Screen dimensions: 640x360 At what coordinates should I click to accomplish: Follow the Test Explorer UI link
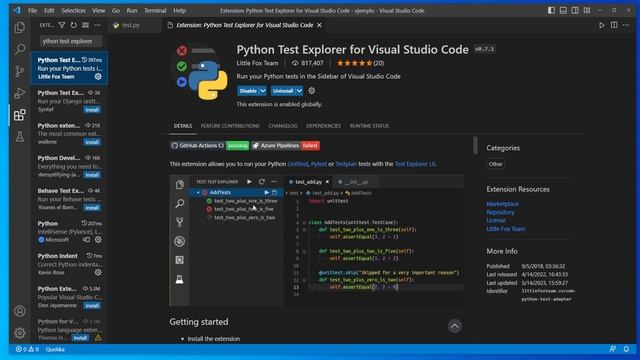(x=415, y=164)
